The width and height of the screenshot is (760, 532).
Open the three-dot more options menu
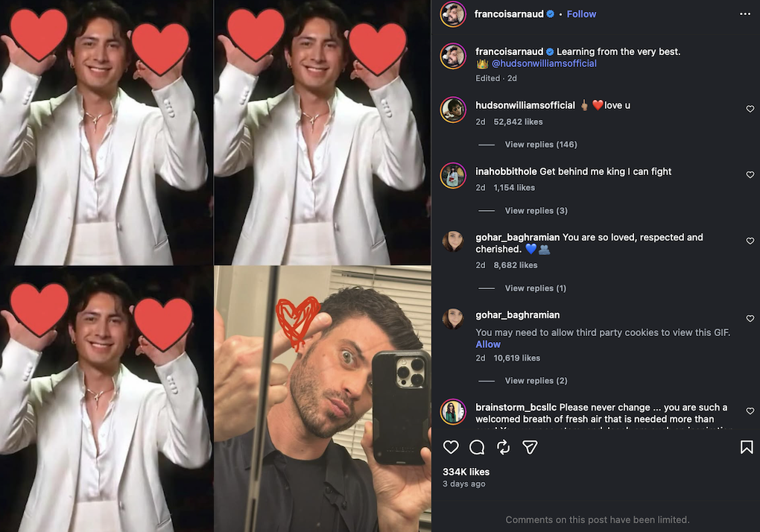point(745,14)
